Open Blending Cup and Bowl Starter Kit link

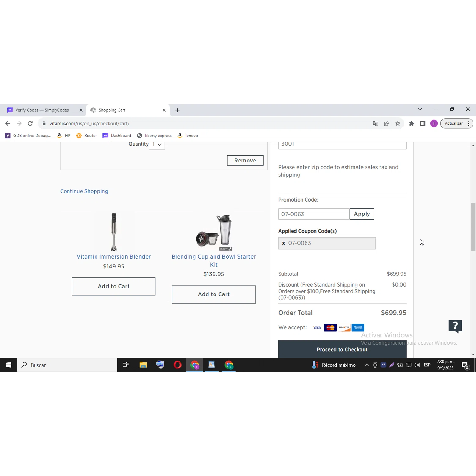[x=214, y=261]
